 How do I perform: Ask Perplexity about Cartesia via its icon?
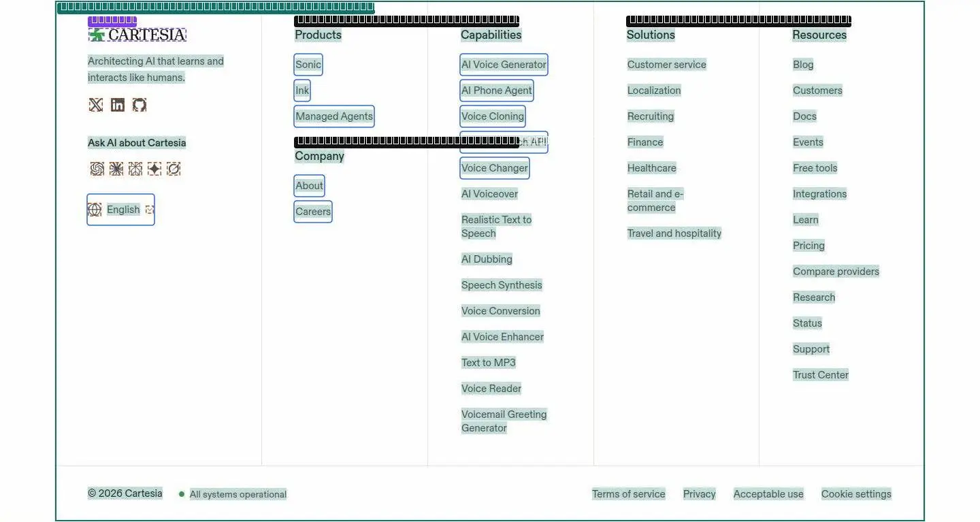[135, 169]
